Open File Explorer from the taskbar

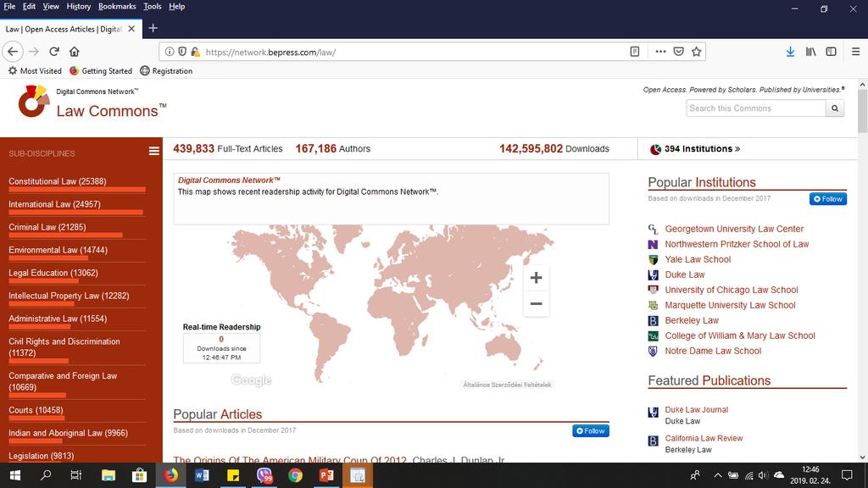(x=108, y=475)
